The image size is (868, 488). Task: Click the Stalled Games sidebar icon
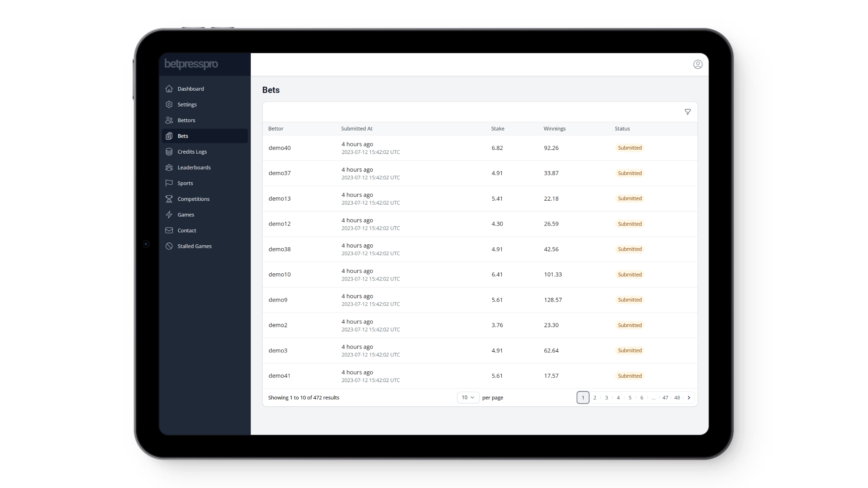170,246
